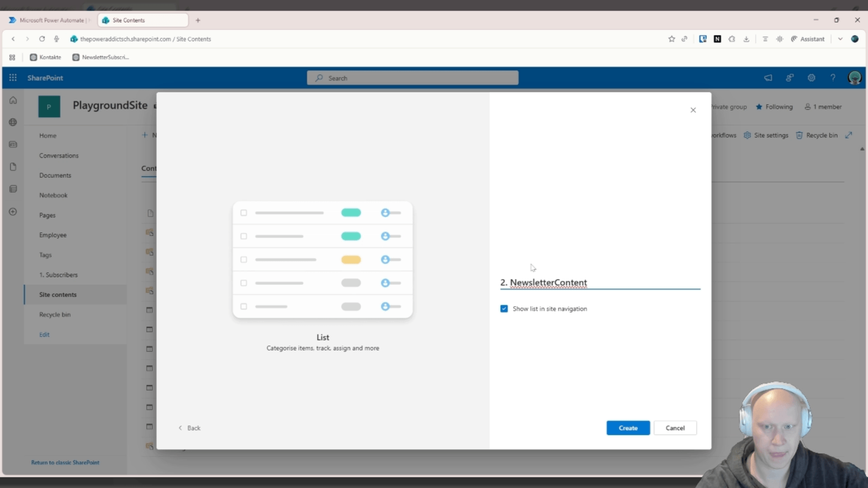Click the PlaygroundSite logo tile
This screenshot has width=868, height=488.
tap(49, 107)
